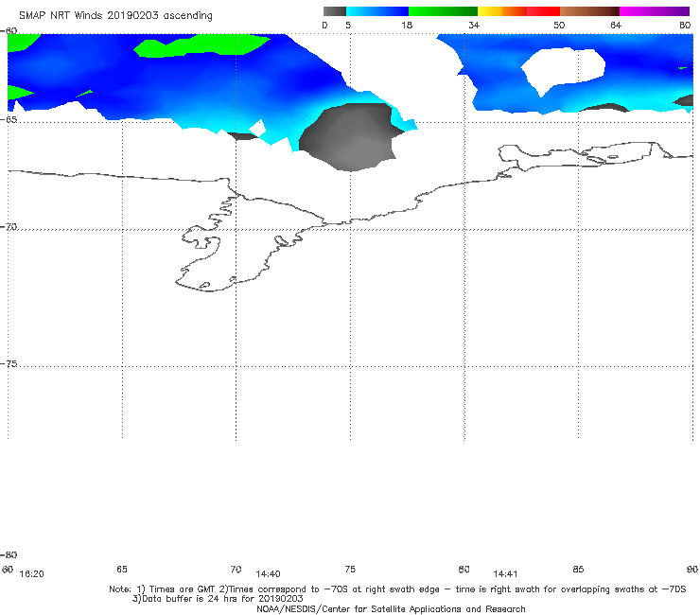Viewport: 700px width, 615px height.
Task: Click the "64" label under the color bar
Action: coord(616,25)
